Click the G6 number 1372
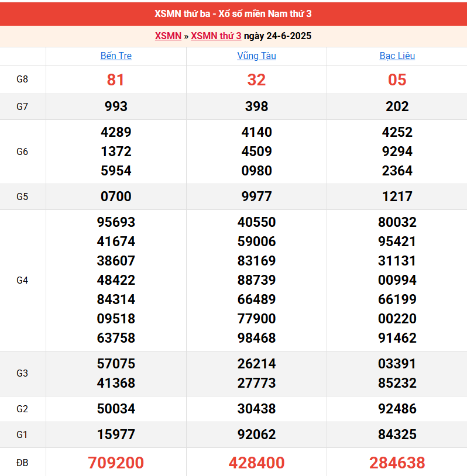Image resolution: width=467 pixels, height=476 pixels. 116,151
